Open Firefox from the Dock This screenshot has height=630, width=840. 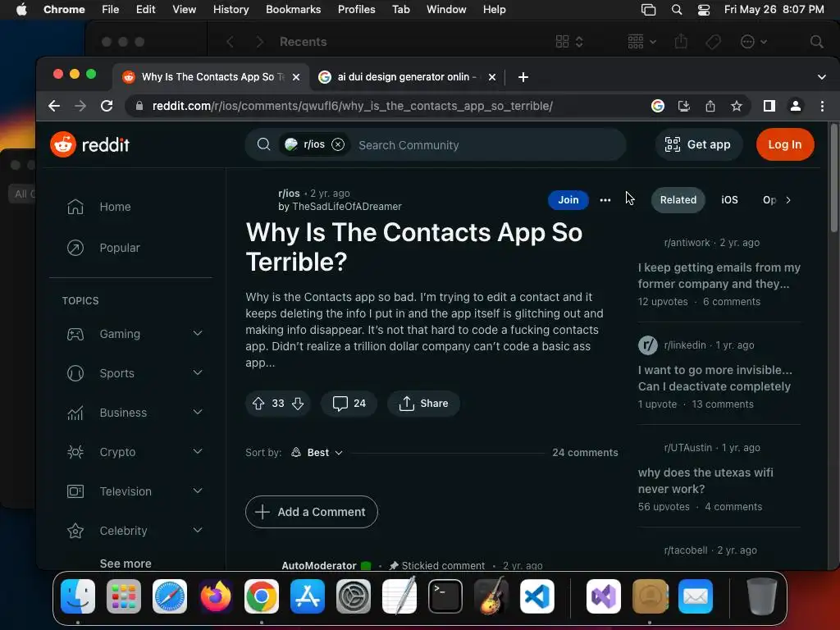coord(216,596)
